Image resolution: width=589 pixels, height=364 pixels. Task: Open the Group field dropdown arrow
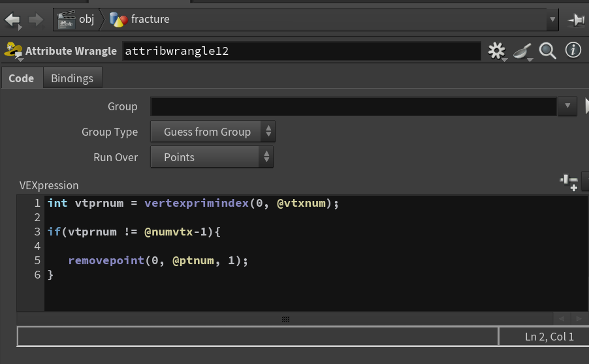click(x=567, y=106)
